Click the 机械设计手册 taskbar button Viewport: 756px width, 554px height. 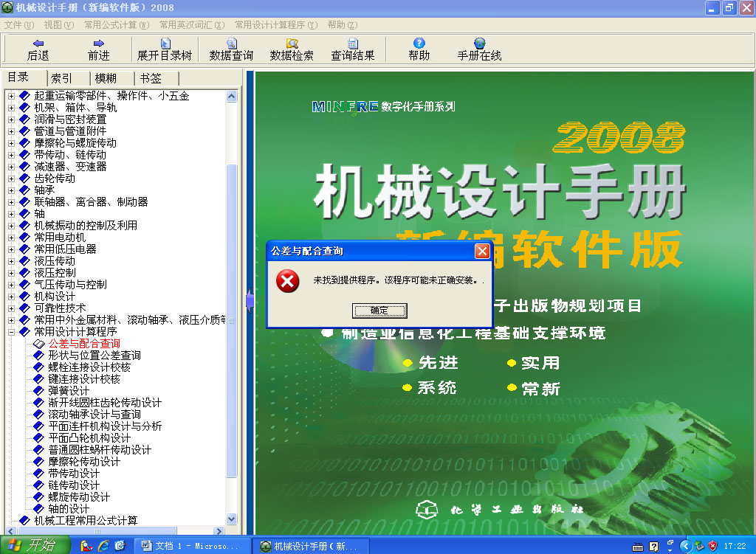coord(311,546)
